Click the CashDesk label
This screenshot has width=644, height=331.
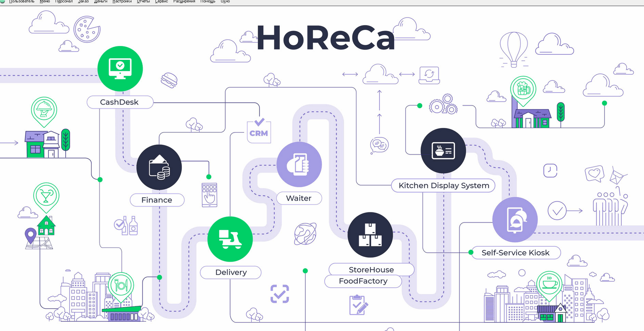(119, 102)
